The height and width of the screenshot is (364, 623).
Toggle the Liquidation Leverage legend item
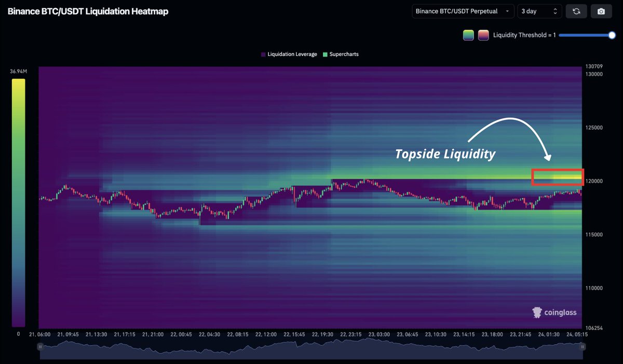pos(289,54)
